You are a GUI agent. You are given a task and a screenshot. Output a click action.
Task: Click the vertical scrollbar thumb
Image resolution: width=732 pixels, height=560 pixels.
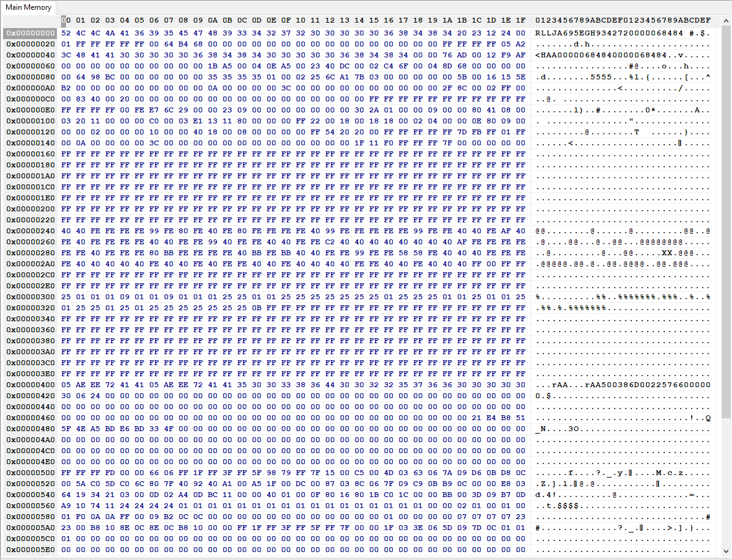coord(726,222)
